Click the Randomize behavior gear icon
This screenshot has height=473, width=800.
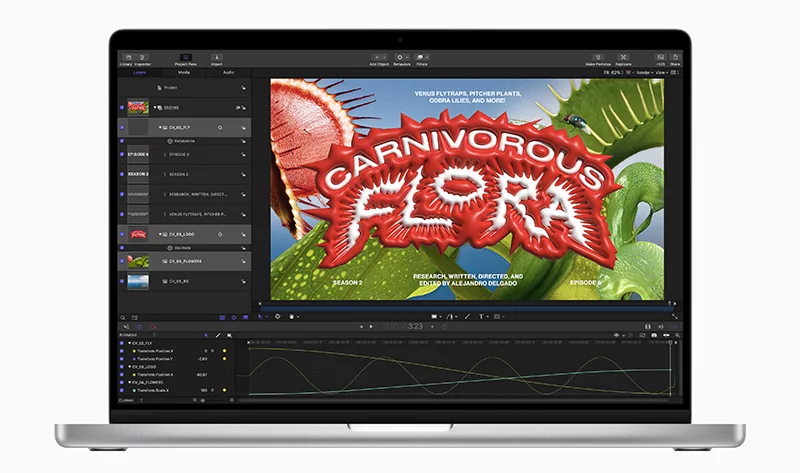[x=170, y=141]
